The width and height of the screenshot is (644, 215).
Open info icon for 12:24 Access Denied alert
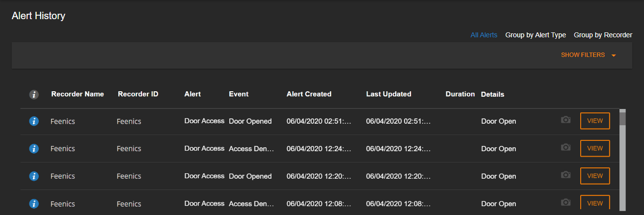[34, 149]
